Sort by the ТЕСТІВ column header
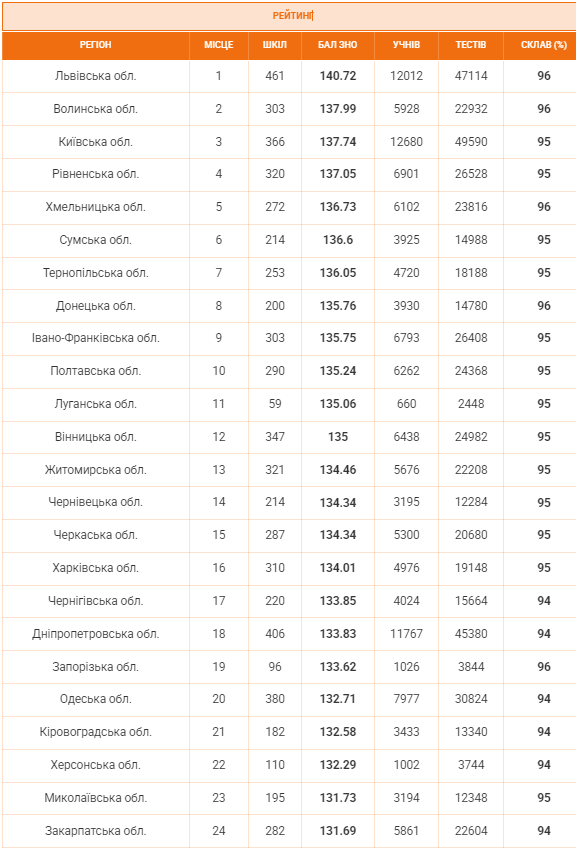Screen dimensions: 576x859 471,45
